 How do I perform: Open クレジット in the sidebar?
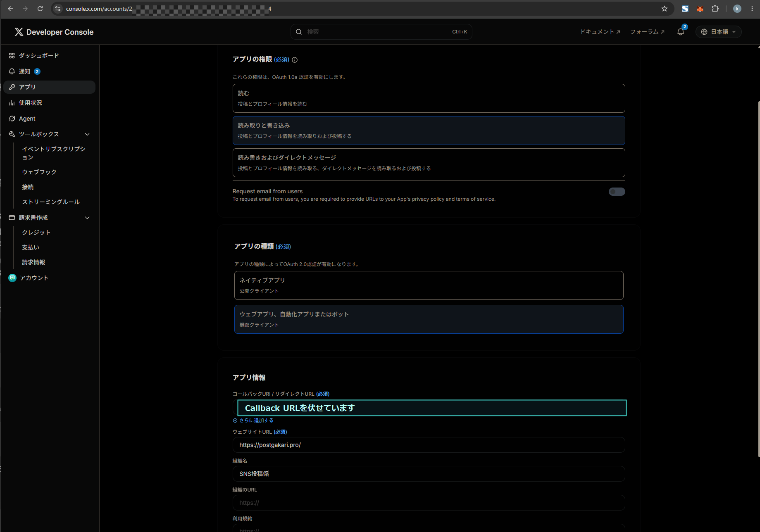coord(36,233)
